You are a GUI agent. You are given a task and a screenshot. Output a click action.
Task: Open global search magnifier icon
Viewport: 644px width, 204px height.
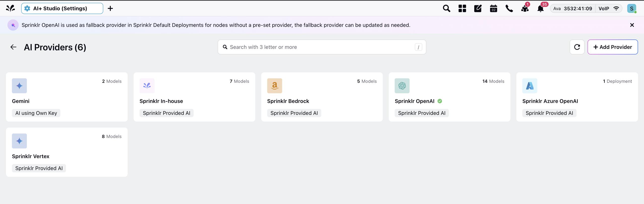447,8
